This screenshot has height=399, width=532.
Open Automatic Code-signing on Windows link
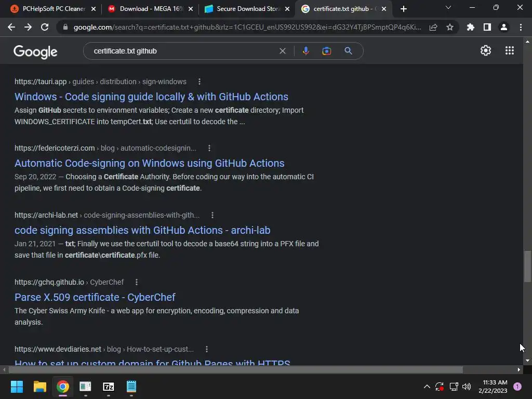point(149,163)
